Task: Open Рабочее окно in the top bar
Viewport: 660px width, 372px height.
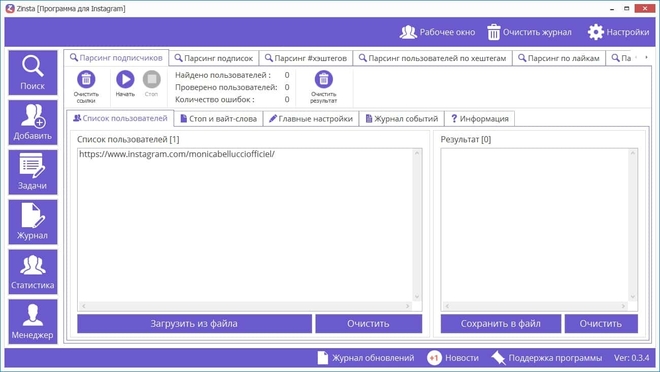Action: pos(437,32)
